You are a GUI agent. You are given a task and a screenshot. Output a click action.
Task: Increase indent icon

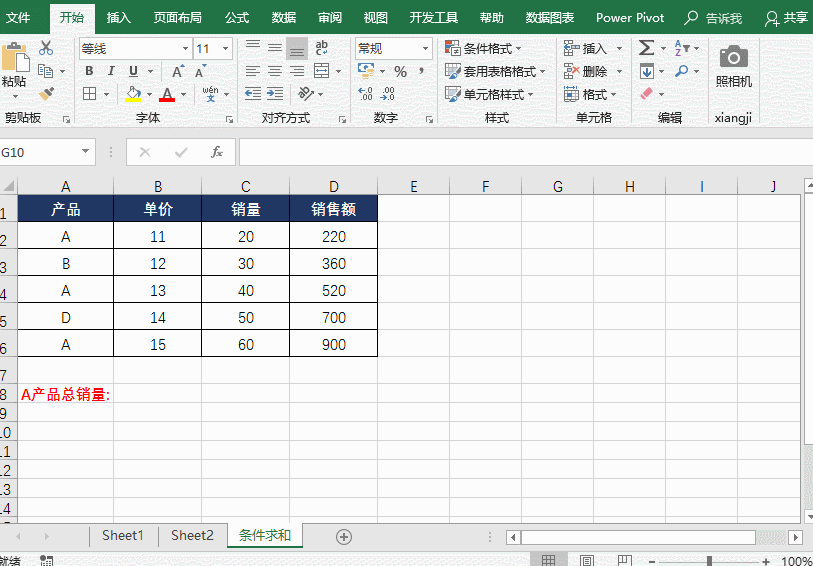coord(275,94)
